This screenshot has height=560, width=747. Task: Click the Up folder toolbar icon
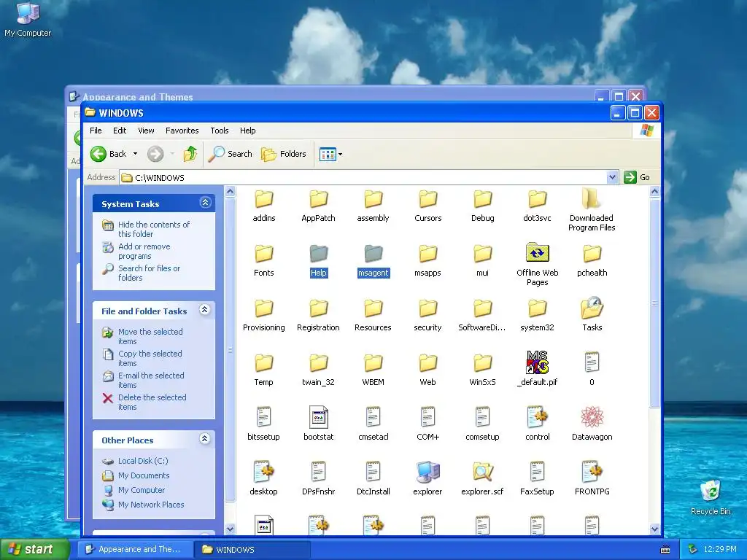(190, 154)
